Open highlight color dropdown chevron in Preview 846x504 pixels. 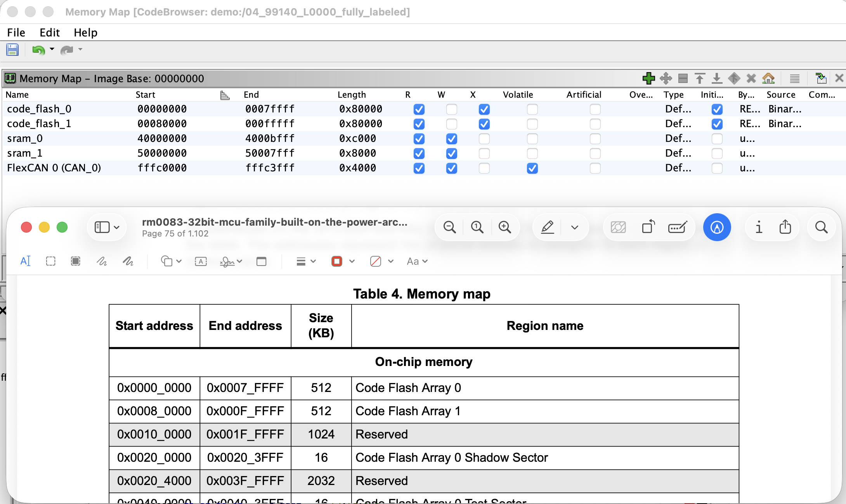pos(575,227)
